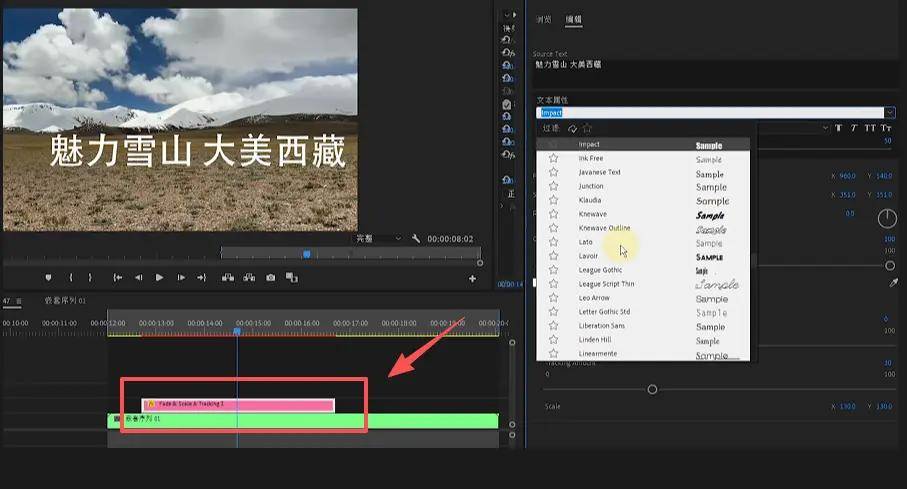Click the Lift button
Image resolution: width=907 pixels, height=489 pixels.
pyautogui.click(x=228, y=278)
